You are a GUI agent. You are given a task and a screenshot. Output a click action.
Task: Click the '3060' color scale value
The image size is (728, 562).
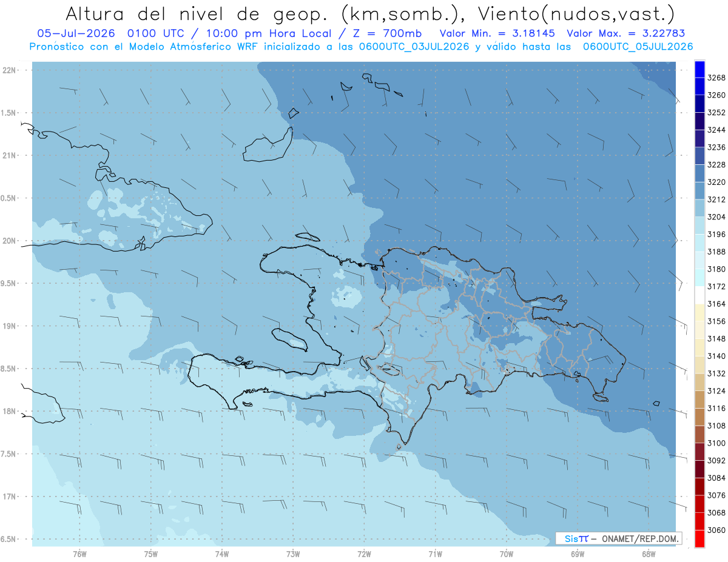click(716, 530)
